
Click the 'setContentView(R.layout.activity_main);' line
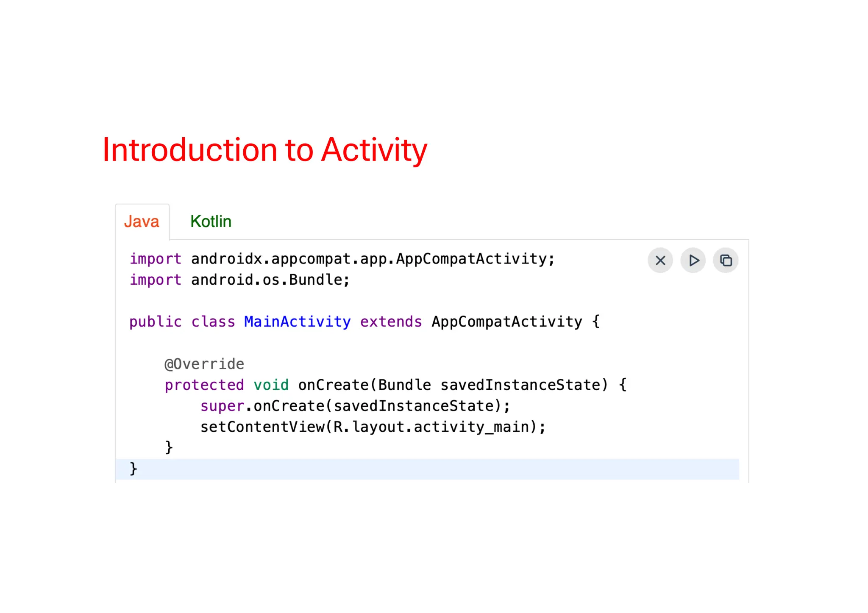[373, 427]
